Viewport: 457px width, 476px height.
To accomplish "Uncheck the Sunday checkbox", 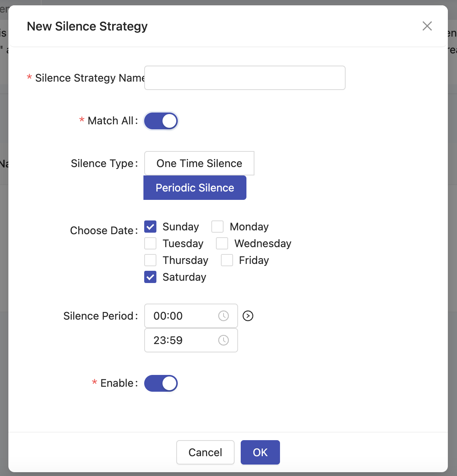I will [150, 227].
